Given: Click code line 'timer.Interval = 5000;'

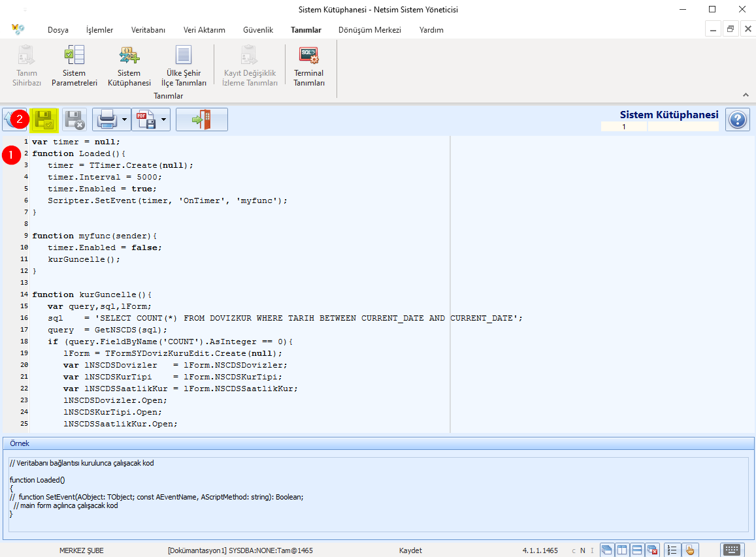Looking at the screenshot, I should [x=105, y=177].
